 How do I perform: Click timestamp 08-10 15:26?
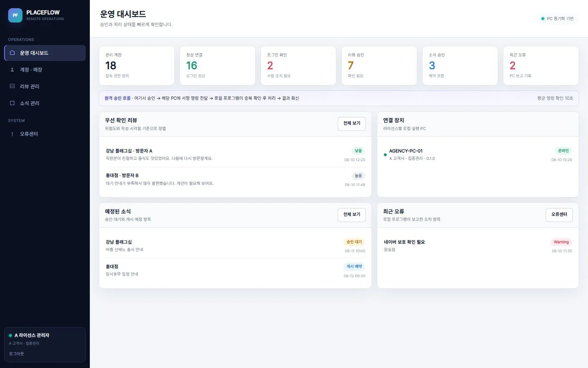point(562,160)
